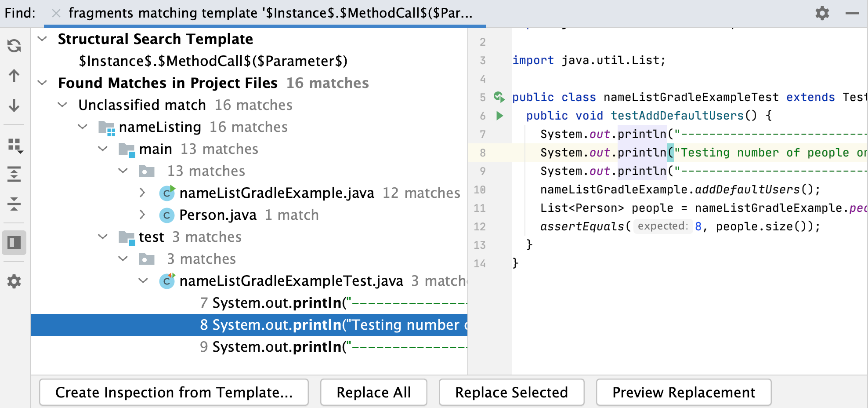This screenshot has width=868, height=408.
Task: Jump to the previous occurrence
Action: click(x=14, y=76)
